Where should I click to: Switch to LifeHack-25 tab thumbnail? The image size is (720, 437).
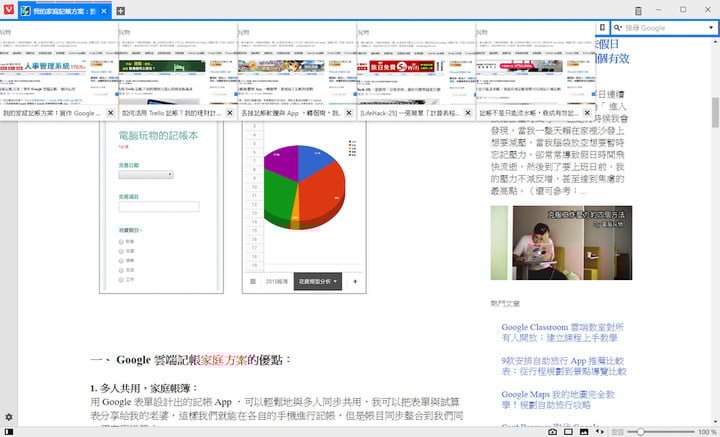point(416,68)
